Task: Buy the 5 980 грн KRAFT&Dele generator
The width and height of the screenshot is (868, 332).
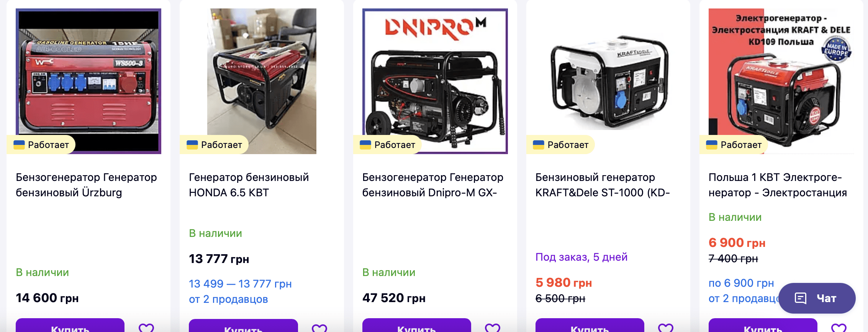Action: coord(590,325)
